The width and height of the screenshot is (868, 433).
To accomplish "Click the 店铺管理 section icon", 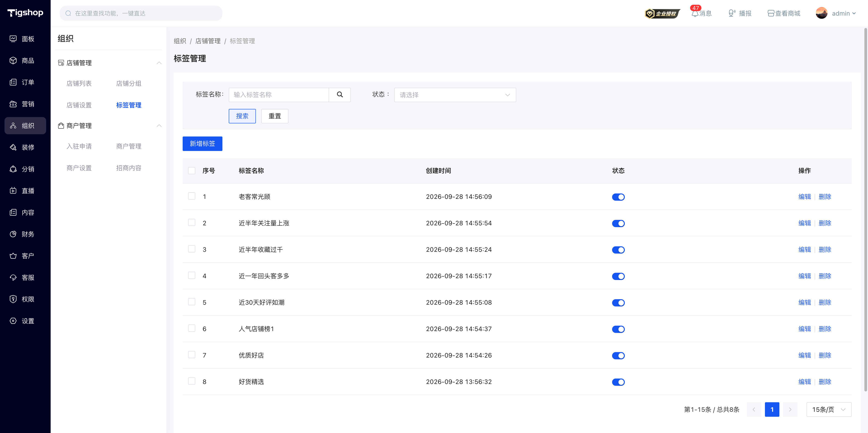I will tap(61, 63).
